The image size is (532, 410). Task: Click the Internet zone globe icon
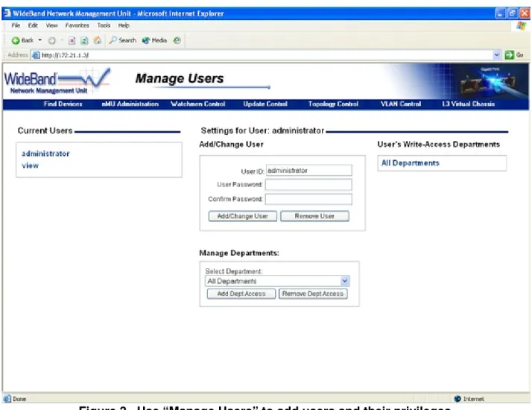[457, 399]
